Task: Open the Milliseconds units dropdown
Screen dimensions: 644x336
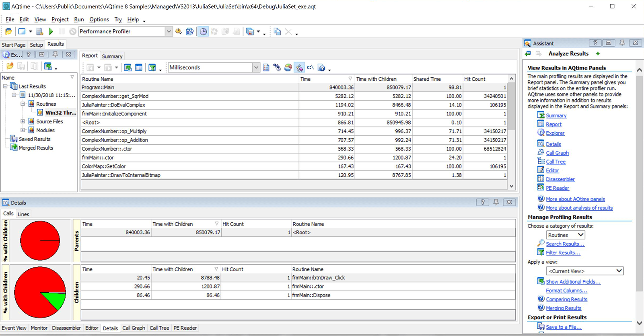Action: (x=256, y=68)
